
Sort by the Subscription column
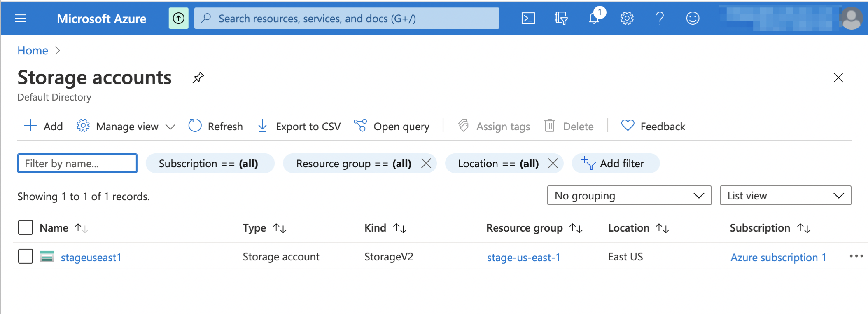coord(770,228)
